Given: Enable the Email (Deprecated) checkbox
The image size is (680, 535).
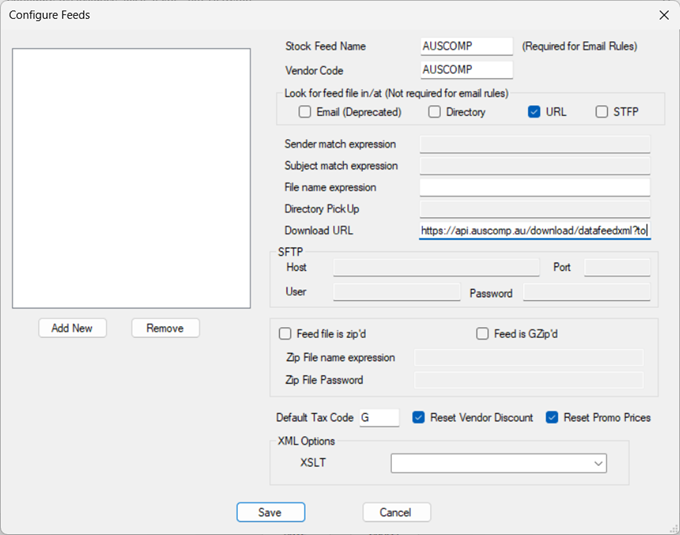Looking at the screenshot, I should [305, 112].
